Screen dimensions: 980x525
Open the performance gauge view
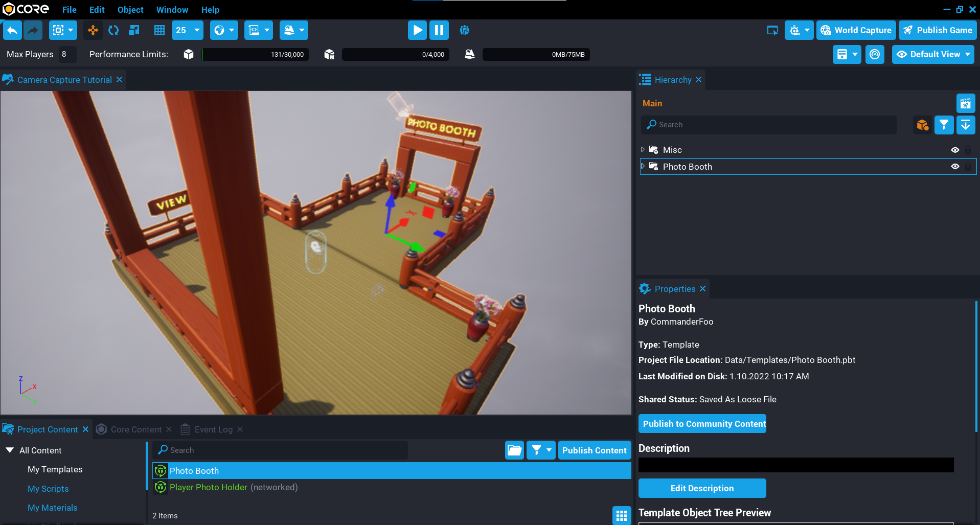pyautogui.click(x=875, y=54)
